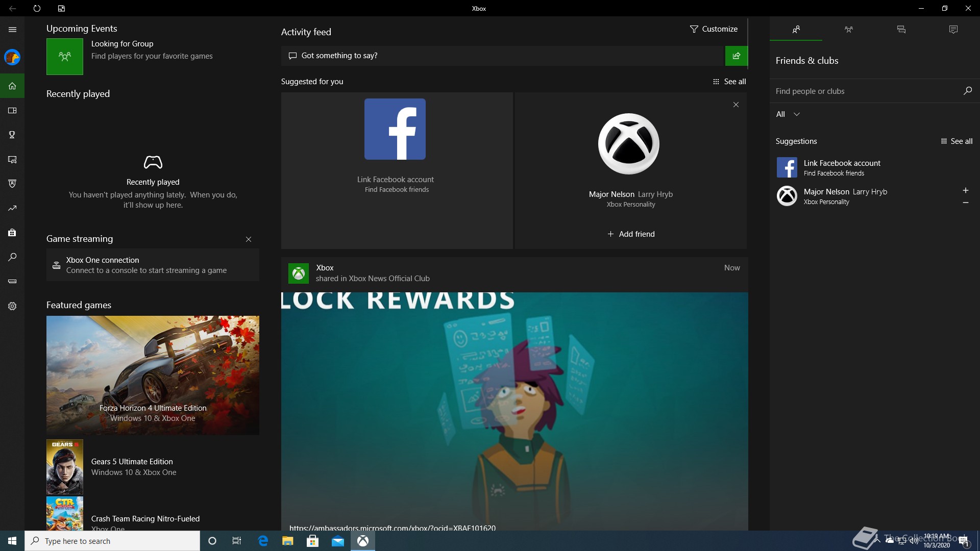The image size is (980, 551).
Task: Open Xbox News Official Club post header
Action: pyautogui.click(x=514, y=273)
